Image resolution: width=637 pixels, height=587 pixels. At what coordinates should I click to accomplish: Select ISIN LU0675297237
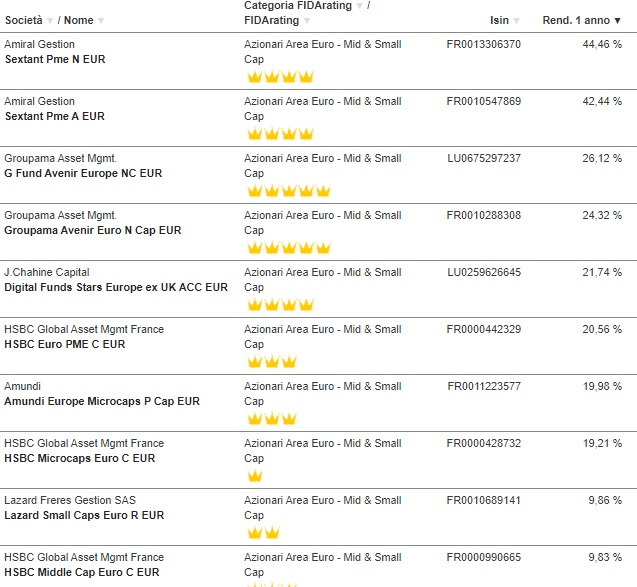tap(484, 158)
